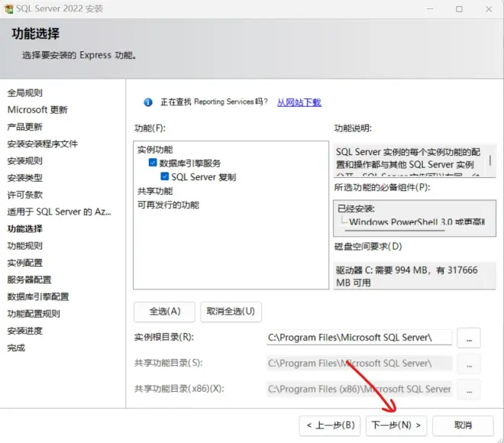Select the Microsoft 更新 step

click(x=37, y=110)
